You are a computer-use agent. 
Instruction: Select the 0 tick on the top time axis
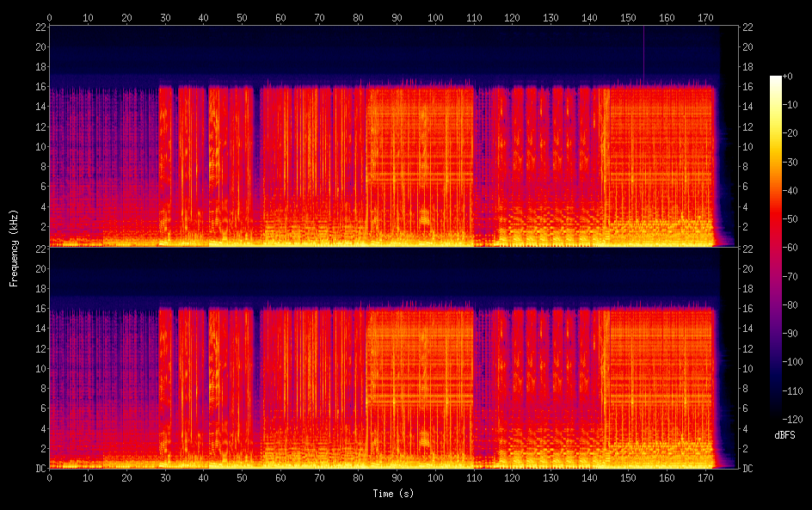[x=49, y=16]
